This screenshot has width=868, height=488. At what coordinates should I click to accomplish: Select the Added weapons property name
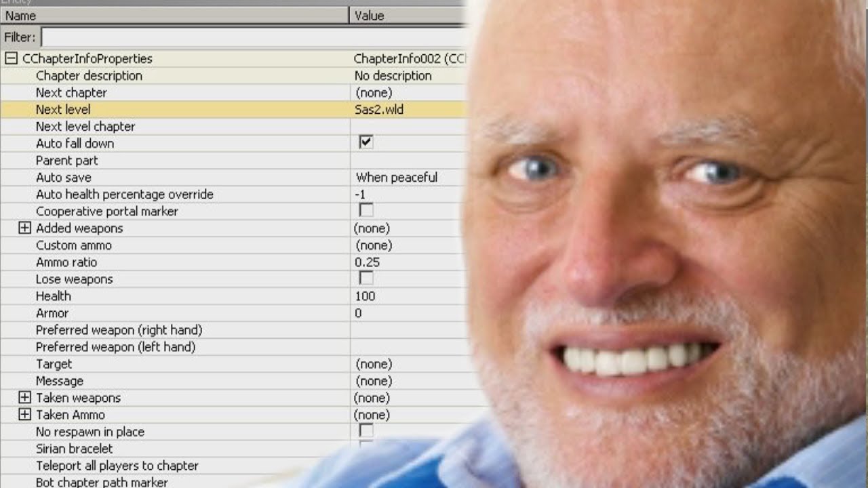click(79, 228)
